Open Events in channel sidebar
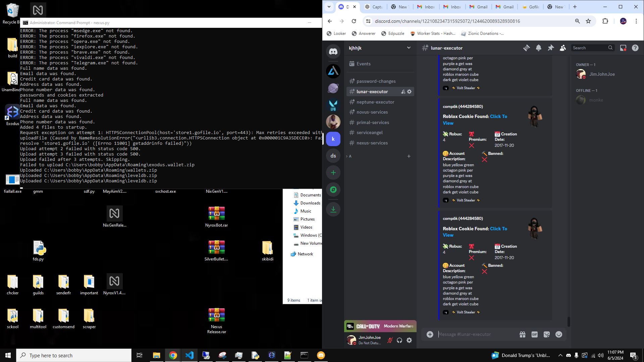Screen dimensions: 644x362 363,64
